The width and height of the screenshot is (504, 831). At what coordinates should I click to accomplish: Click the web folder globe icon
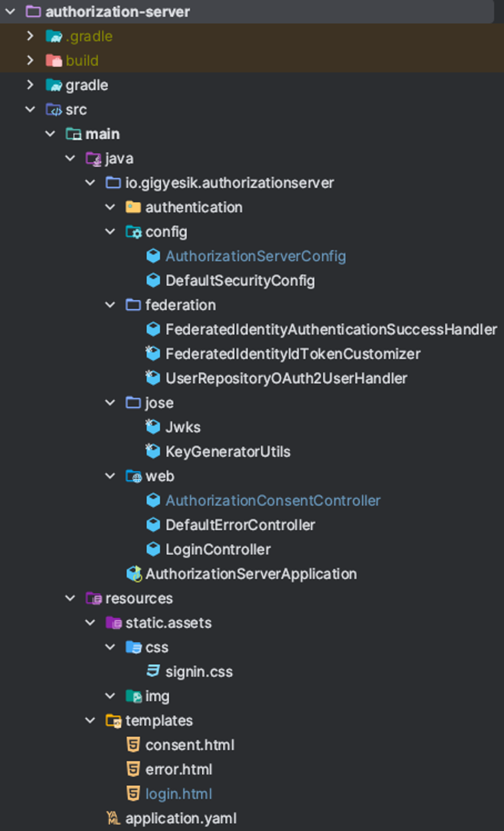(133, 476)
